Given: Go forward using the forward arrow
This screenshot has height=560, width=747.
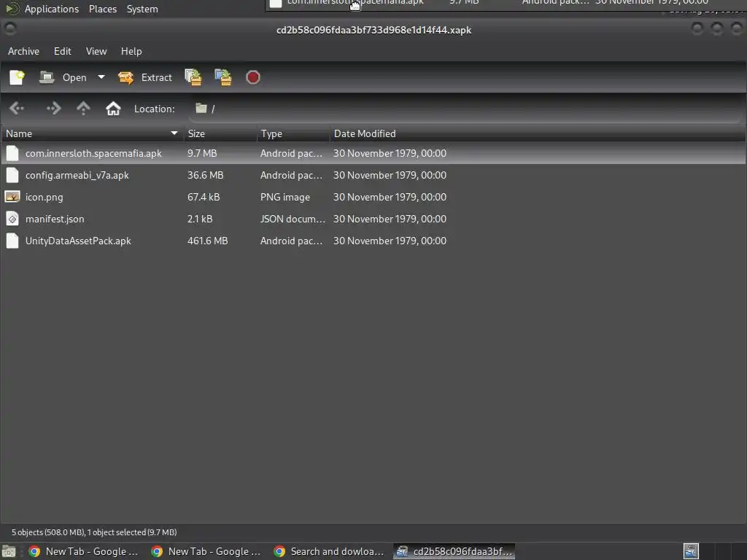Looking at the screenshot, I should [53, 109].
